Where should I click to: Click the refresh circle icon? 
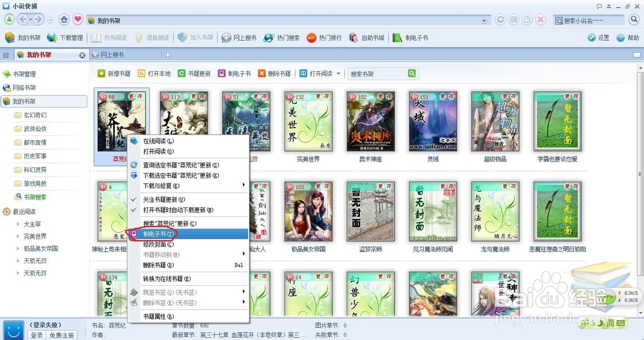pyautogui.click(x=500, y=20)
